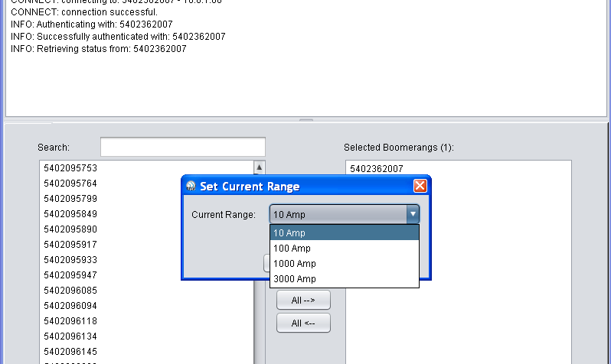This screenshot has width=611, height=364.
Task: Select boomerang 5402095933 in the list
Action: click(x=146, y=260)
